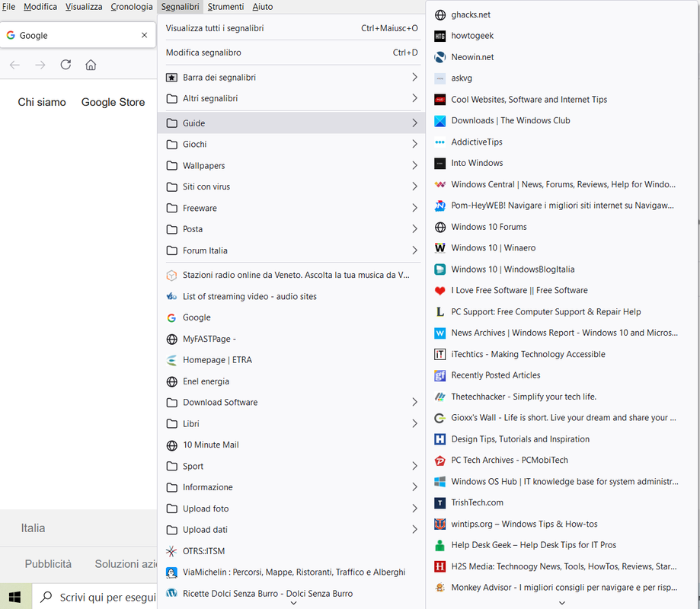This screenshot has height=609, width=700.
Task: Open the Google bookmark in Segnalibri menu
Action: pyautogui.click(x=292, y=317)
